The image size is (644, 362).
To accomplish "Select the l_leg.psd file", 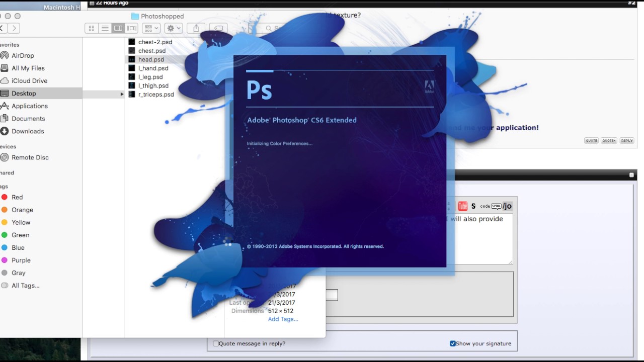I will [x=150, y=77].
